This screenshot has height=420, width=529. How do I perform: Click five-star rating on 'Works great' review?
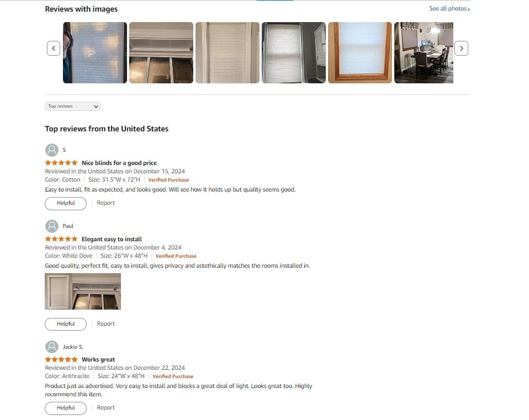(x=61, y=359)
